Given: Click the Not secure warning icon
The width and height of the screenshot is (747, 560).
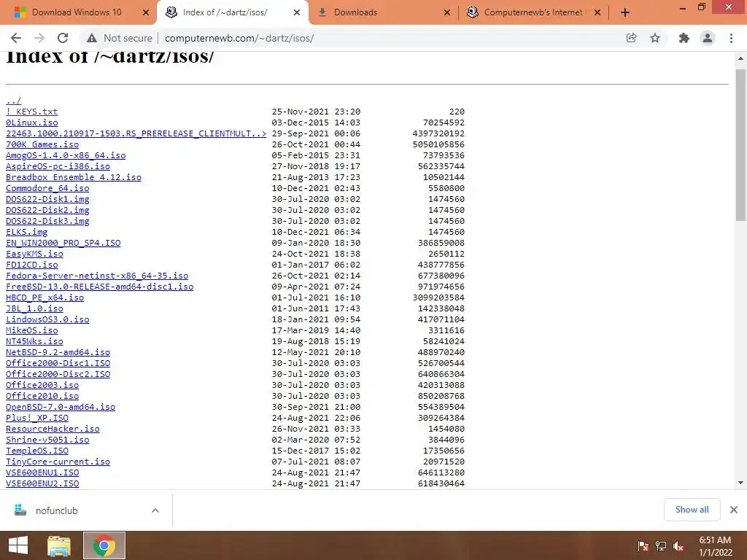Looking at the screenshot, I should coord(92,38).
